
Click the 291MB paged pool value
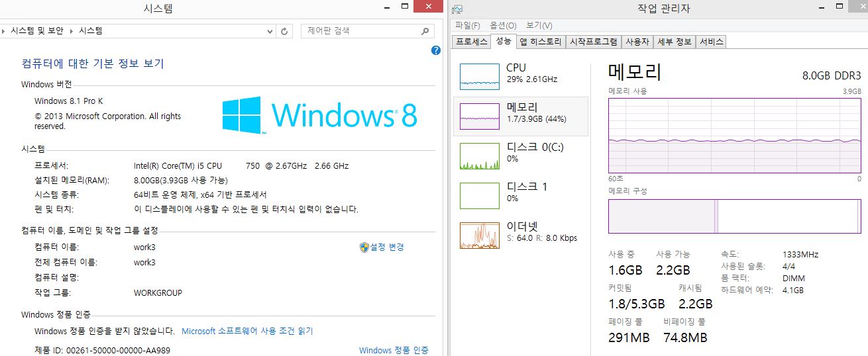click(629, 337)
